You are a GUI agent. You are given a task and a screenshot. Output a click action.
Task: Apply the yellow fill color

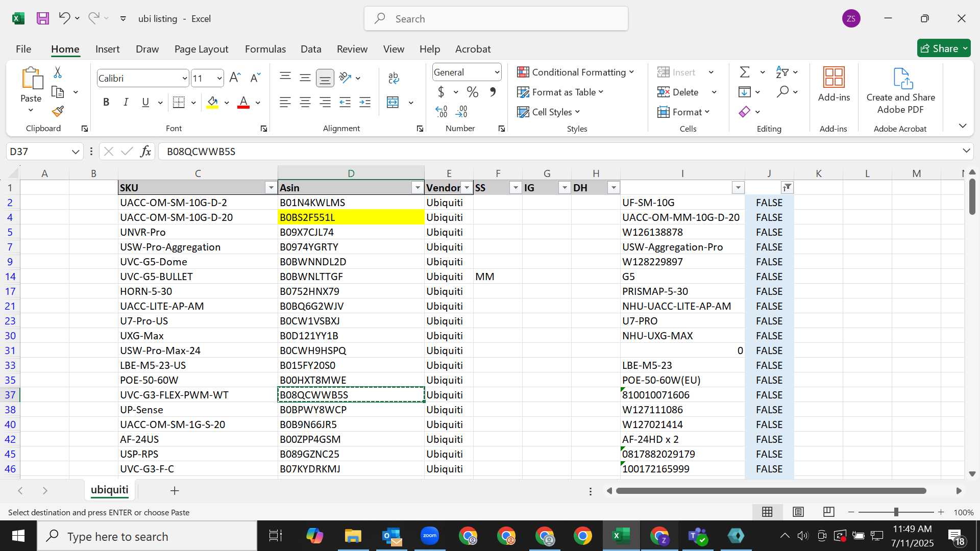point(213,102)
